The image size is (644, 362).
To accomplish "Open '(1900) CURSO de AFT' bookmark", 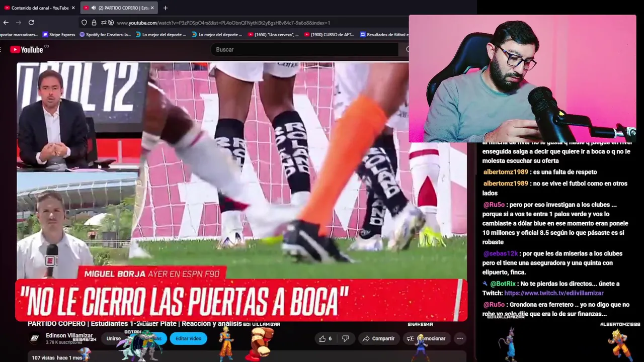I will point(329,35).
